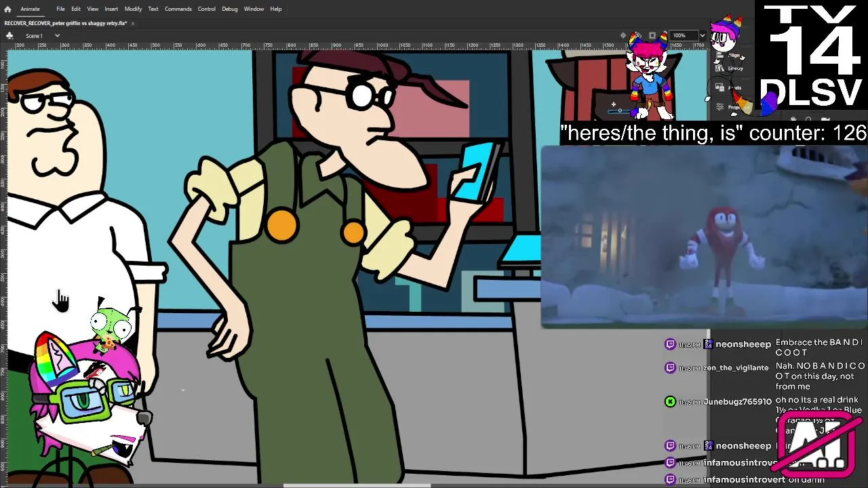Open the Debug menu
This screenshot has width=868, height=488.
point(230,9)
